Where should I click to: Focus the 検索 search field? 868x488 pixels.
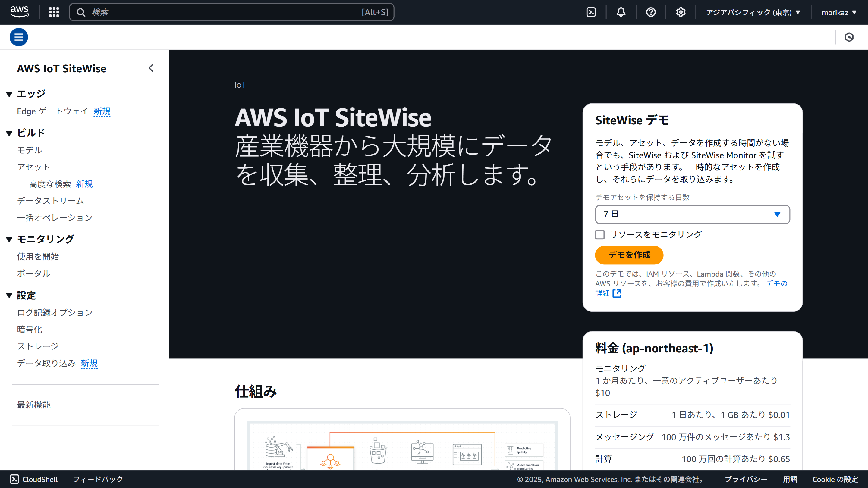[231, 12]
